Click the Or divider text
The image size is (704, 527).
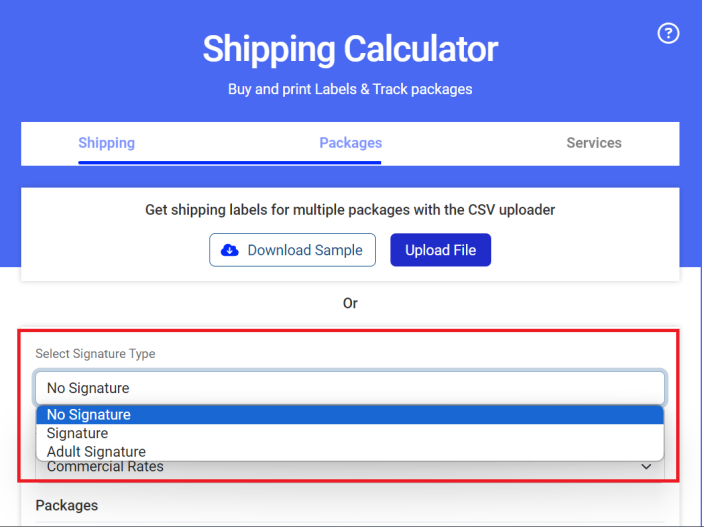point(350,303)
